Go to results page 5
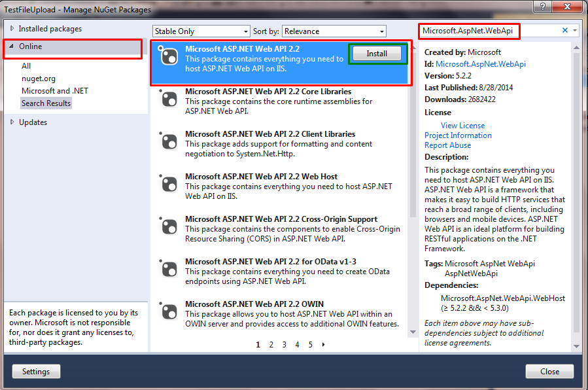The image size is (588, 390). (311, 345)
